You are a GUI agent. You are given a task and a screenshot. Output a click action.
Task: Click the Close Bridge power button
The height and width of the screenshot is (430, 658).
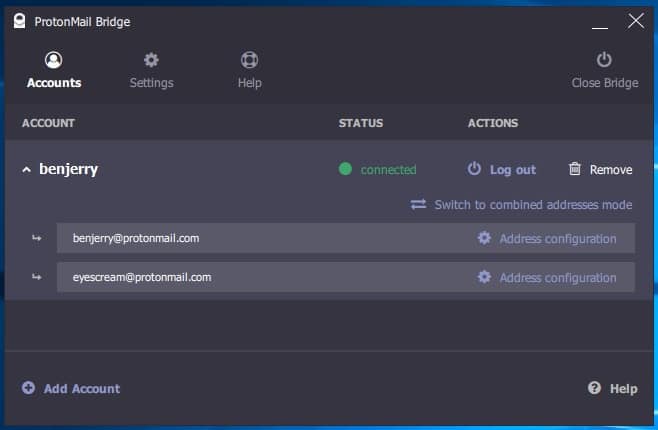604,70
